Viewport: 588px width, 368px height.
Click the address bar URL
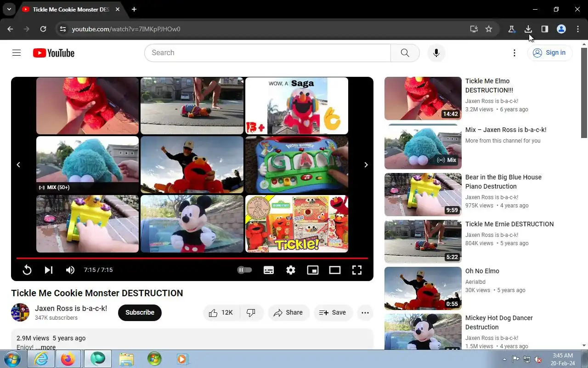click(x=126, y=29)
